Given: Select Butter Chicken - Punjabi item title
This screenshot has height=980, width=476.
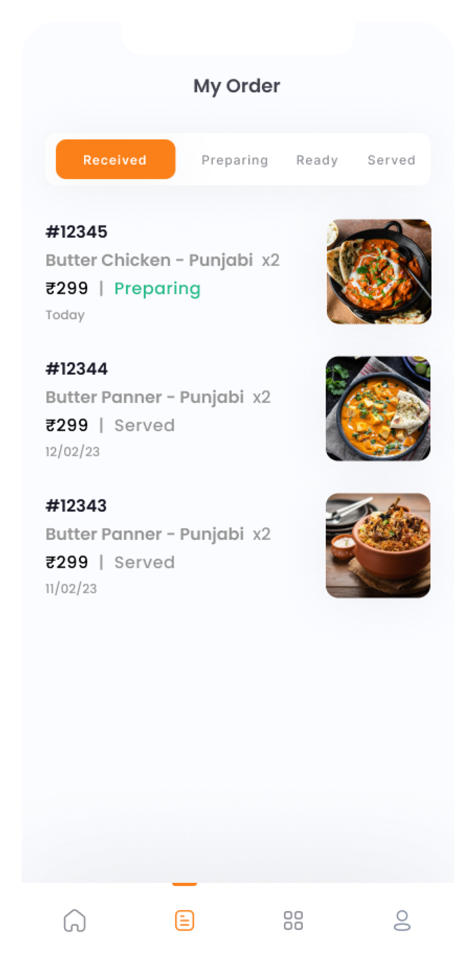Looking at the screenshot, I should [x=149, y=261].
